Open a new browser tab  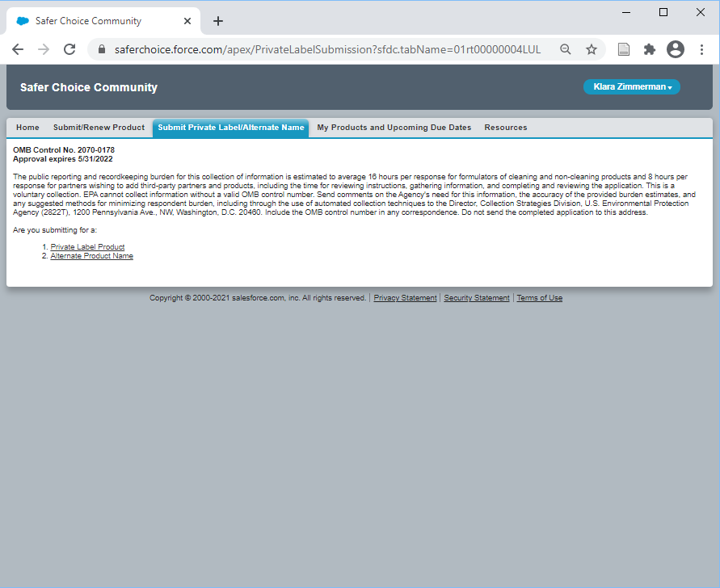pos(218,21)
